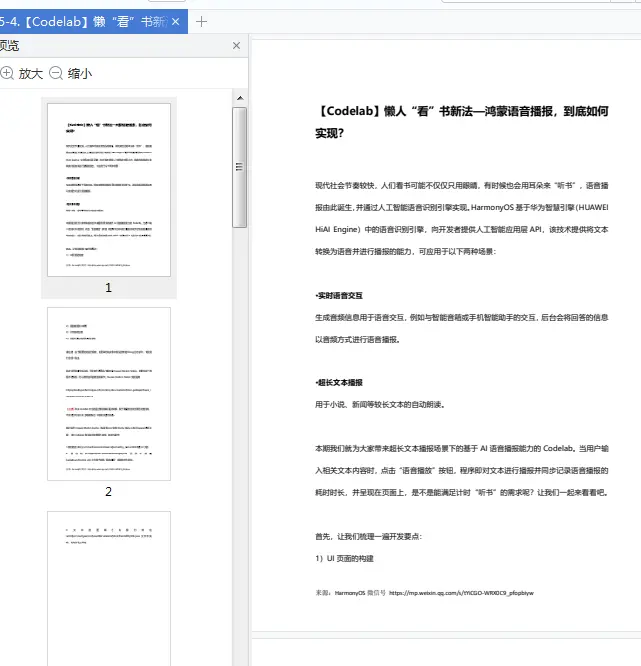Close the preview thumbnail panel
This screenshot has height=666, width=641.
[237, 45]
